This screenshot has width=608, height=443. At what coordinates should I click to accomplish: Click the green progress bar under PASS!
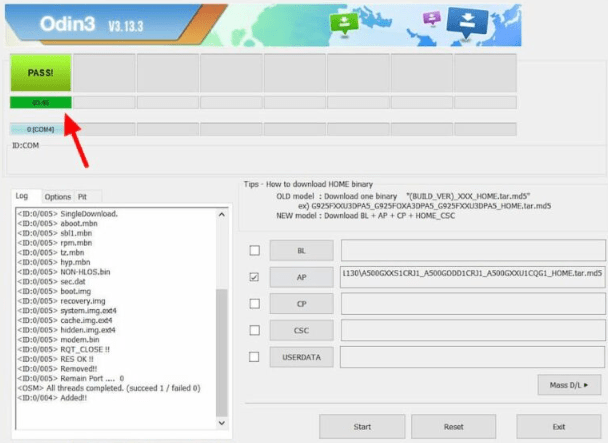41,103
